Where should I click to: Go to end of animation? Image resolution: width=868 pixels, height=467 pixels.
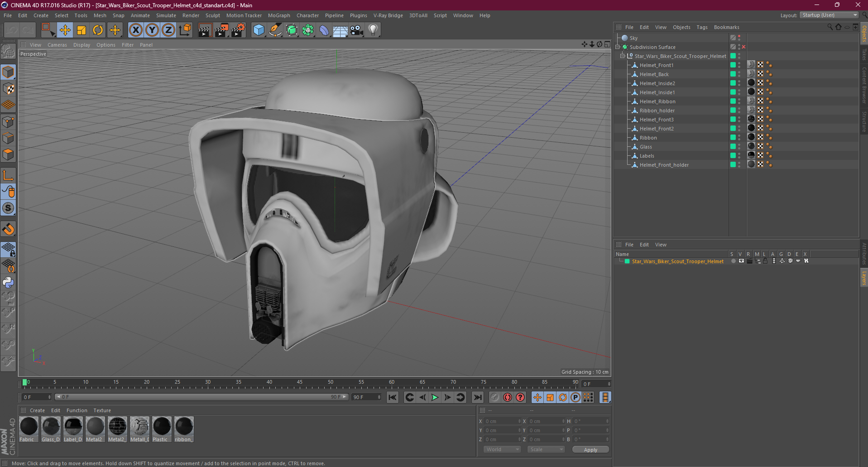pyautogui.click(x=477, y=397)
